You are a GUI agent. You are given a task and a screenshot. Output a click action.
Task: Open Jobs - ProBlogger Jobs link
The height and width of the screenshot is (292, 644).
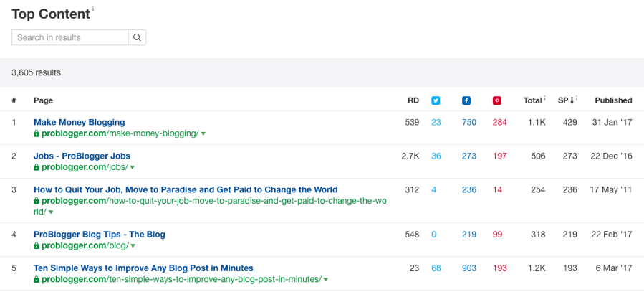coord(82,156)
